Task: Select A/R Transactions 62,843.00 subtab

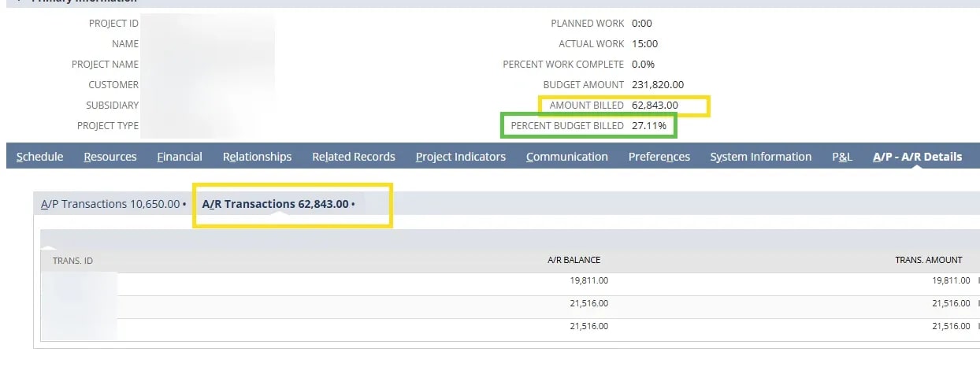Action: (x=278, y=204)
